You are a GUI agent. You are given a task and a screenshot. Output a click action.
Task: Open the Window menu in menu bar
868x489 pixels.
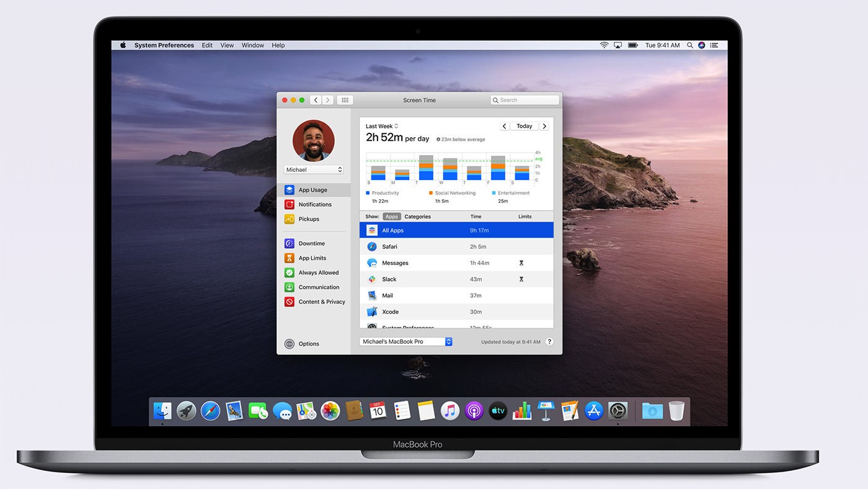[252, 45]
